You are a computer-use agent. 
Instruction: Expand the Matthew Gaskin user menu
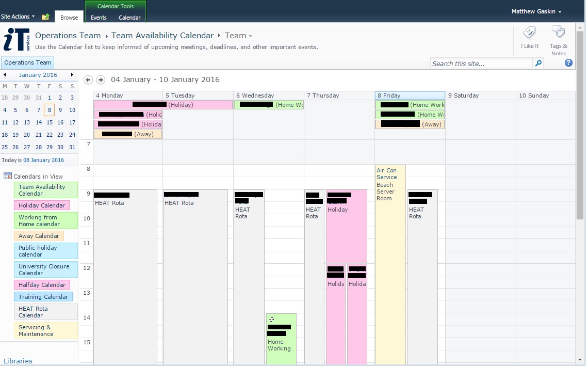[x=536, y=11]
